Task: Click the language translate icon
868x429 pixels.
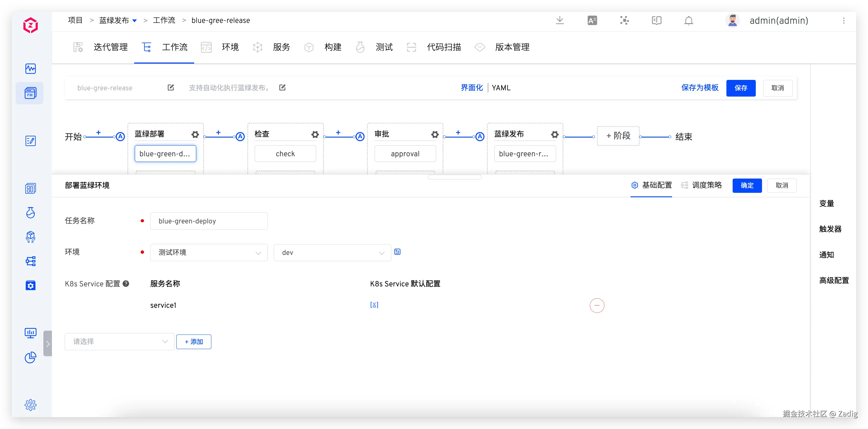Action: 592,20
